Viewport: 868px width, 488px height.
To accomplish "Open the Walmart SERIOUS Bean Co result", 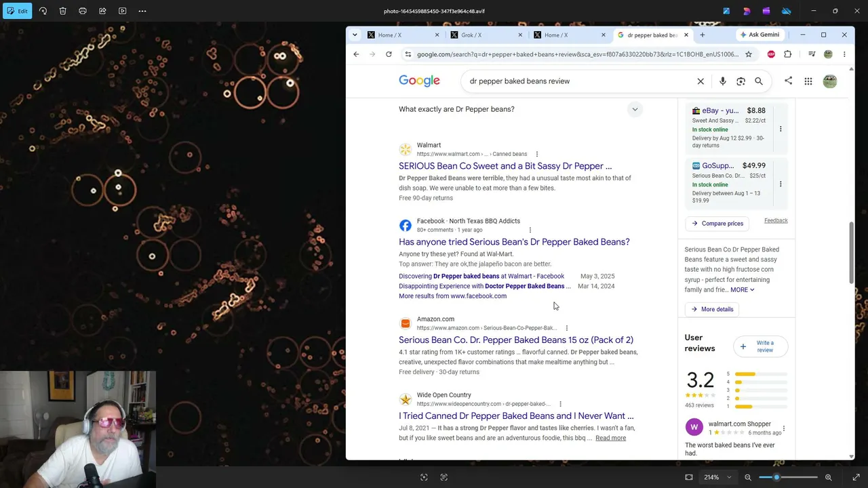I will click(505, 166).
